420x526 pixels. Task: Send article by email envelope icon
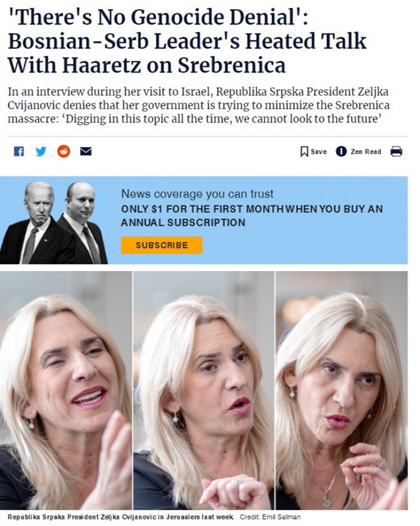pyautogui.click(x=86, y=151)
